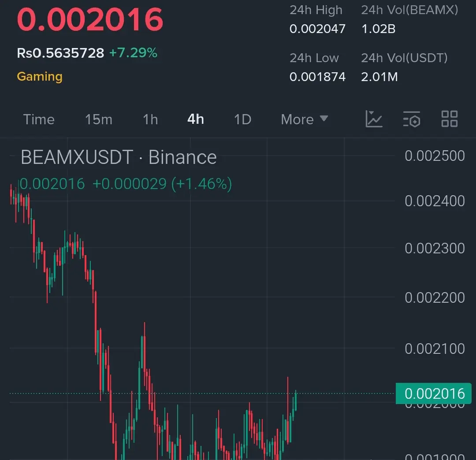Click the 24h Vol(USDT) label
The width and height of the screenshot is (476, 460).
tap(404, 58)
